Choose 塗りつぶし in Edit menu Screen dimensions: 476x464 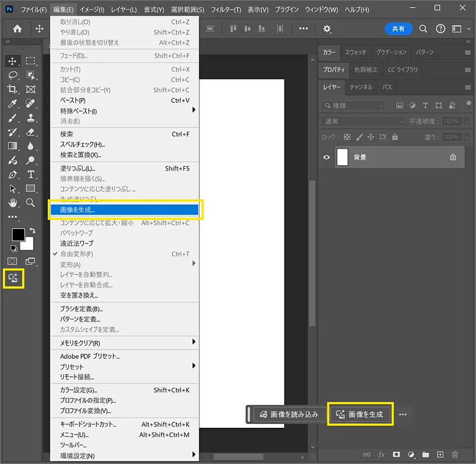124,168
